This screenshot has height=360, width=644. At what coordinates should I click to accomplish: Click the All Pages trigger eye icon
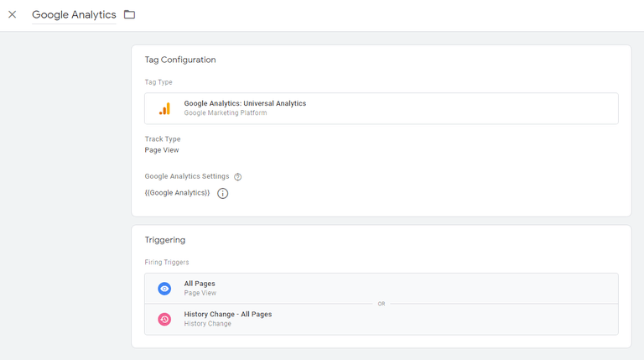click(164, 289)
